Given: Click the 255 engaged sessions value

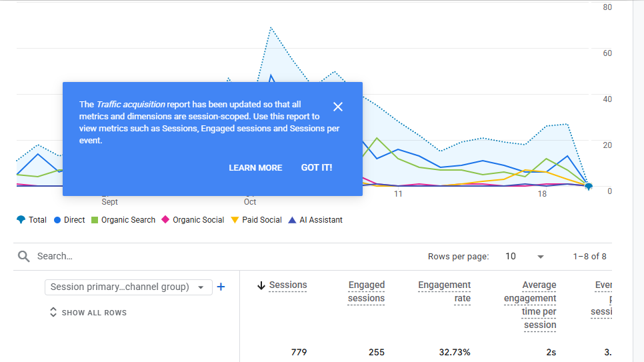Looking at the screenshot, I should click(377, 352).
